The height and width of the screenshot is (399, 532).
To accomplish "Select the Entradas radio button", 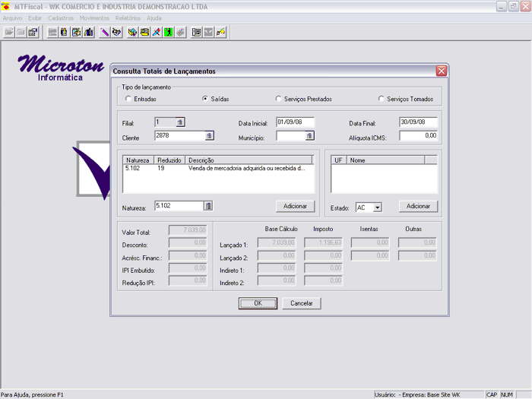I will coord(128,99).
